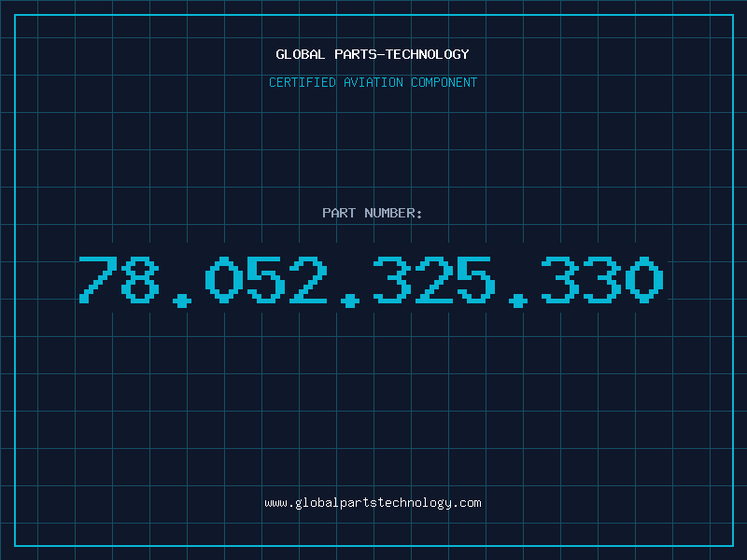This screenshot has height=560, width=747.
Task: Click the part number 78.052.325.330
Action: (371, 281)
